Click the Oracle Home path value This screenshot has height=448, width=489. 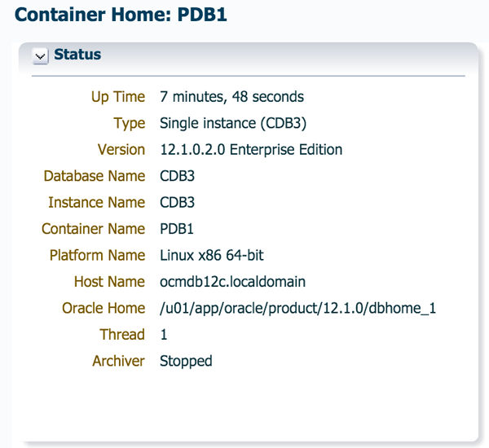298,308
